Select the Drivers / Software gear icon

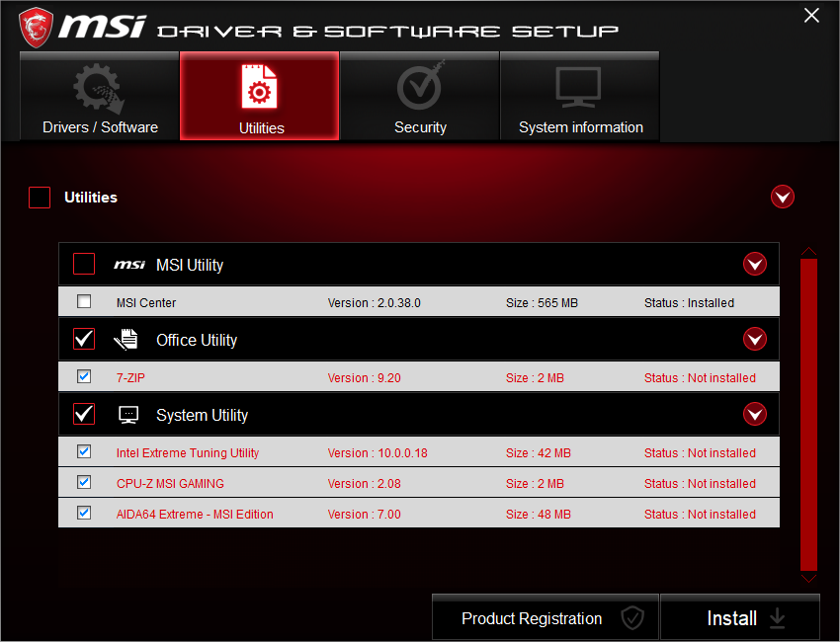click(x=99, y=89)
